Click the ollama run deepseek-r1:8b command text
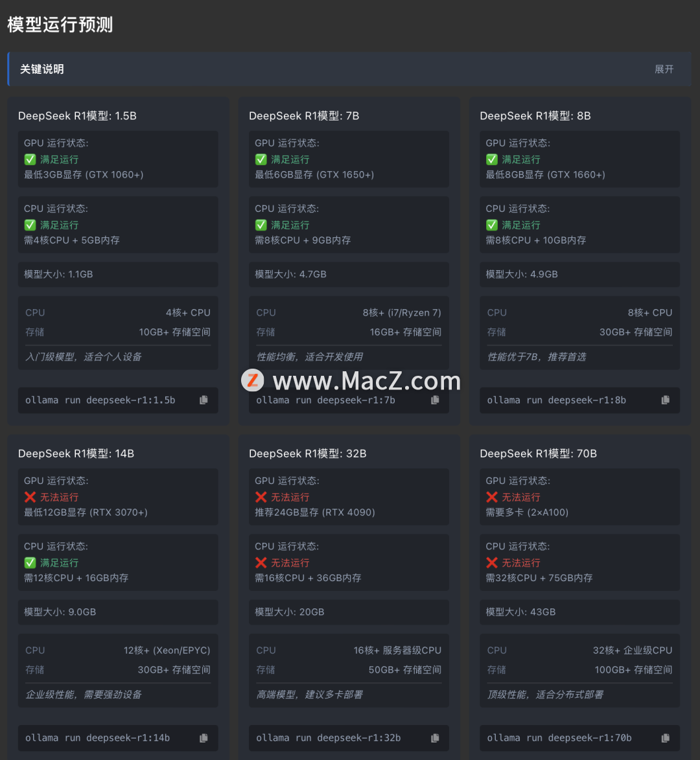The image size is (700, 760). point(557,400)
